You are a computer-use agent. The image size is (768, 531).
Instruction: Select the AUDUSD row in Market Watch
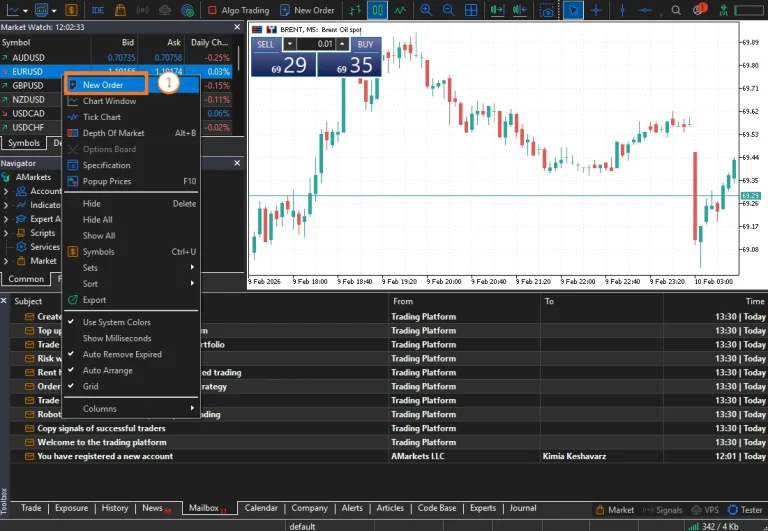pyautogui.click(x=116, y=58)
